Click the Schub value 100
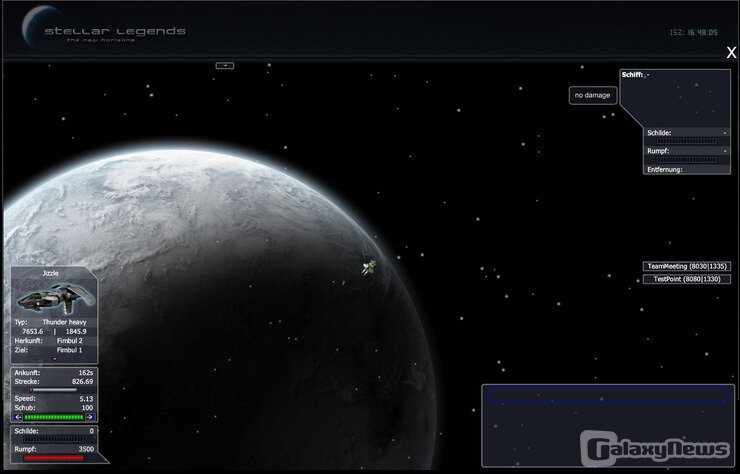 (x=88, y=408)
